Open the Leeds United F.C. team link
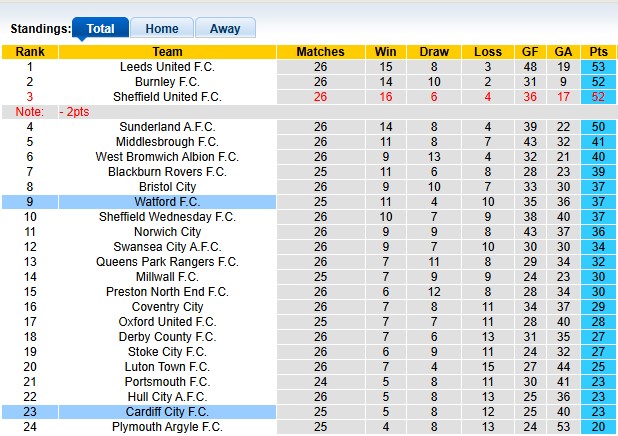 click(167, 67)
